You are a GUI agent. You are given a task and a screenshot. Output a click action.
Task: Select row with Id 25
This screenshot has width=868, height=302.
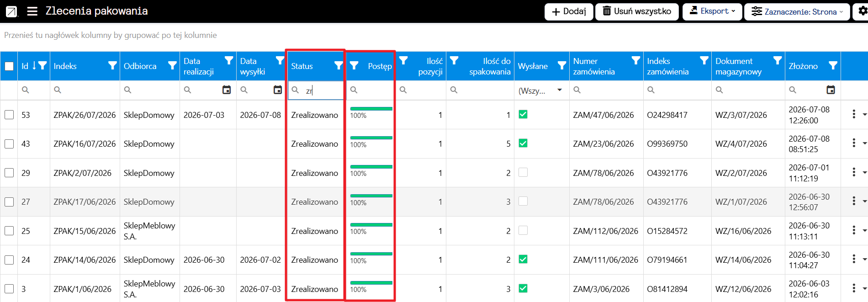tap(9, 231)
